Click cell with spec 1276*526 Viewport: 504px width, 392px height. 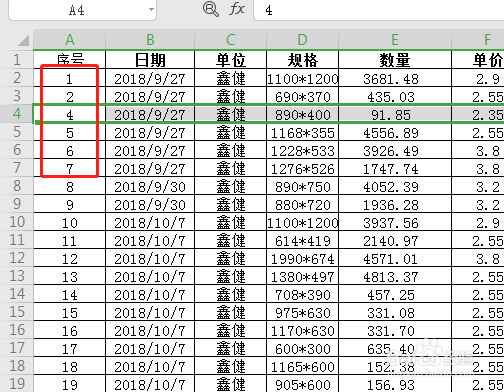[302, 168]
